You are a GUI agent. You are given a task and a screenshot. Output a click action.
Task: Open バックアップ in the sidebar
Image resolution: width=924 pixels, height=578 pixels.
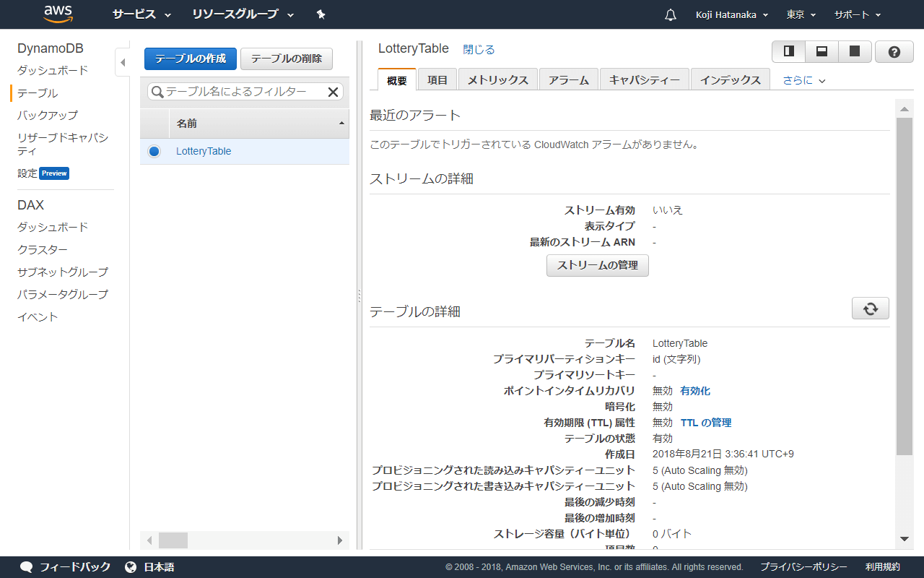click(48, 115)
